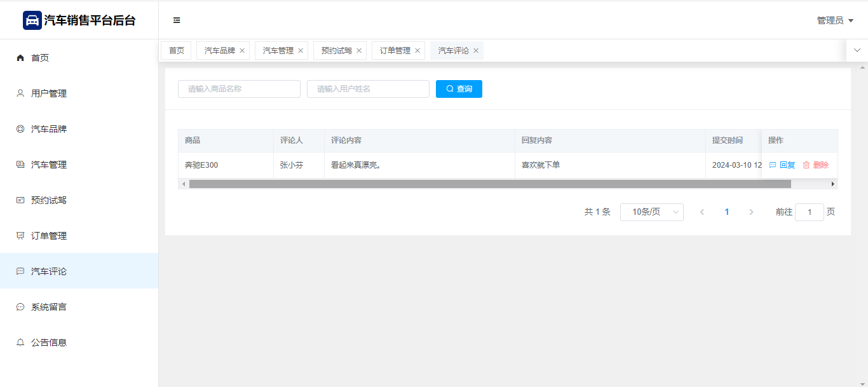Open 汽车评论 in the sidebar menu
The image size is (868, 387).
point(79,271)
